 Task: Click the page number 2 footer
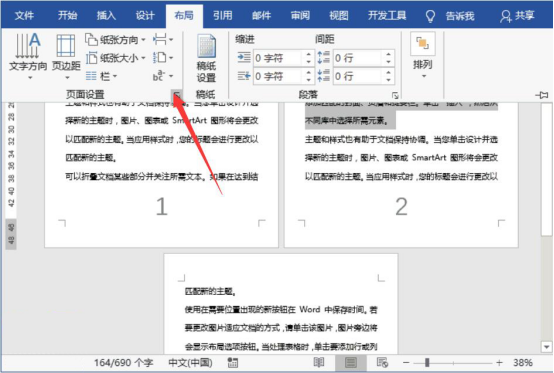tap(401, 206)
